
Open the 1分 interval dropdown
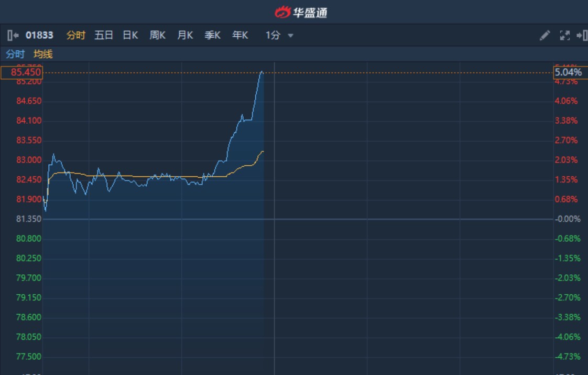pyautogui.click(x=279, y=35)
